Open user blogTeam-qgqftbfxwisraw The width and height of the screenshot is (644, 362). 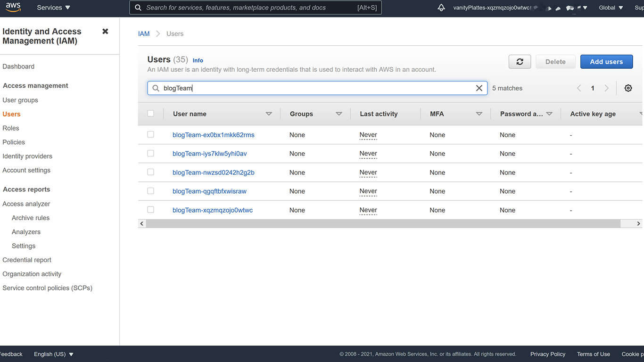(x=209, y=191)
